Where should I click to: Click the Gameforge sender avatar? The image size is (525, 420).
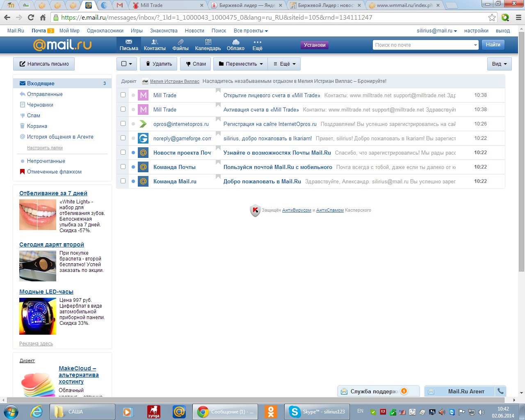[143, 138]
